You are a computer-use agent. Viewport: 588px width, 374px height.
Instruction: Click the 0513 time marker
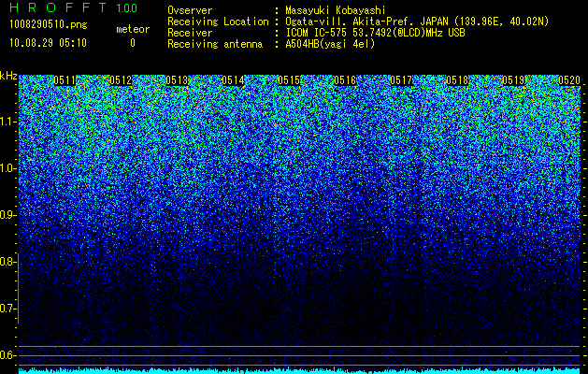pos(177,80)
